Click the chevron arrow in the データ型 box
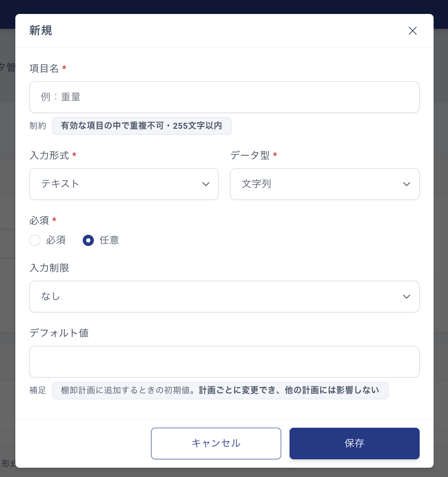The height and width of the screenshot is (477, 448). (x=407, y=184)
